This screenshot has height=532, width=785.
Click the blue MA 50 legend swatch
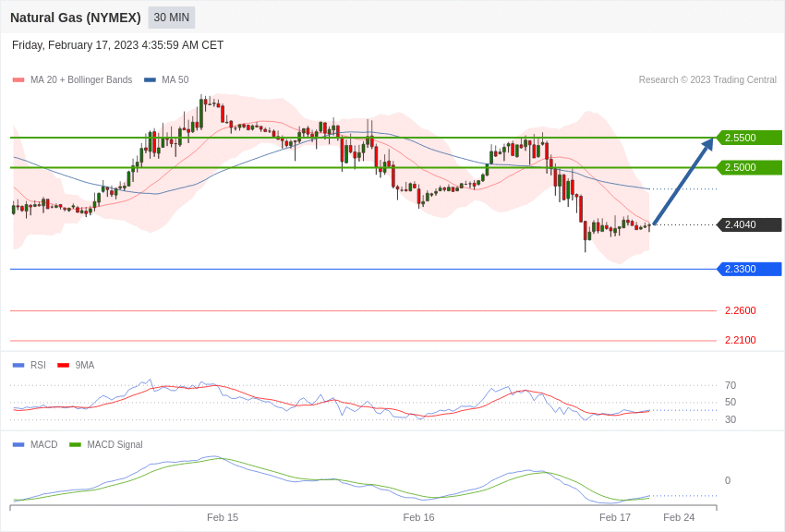[150, 80]
